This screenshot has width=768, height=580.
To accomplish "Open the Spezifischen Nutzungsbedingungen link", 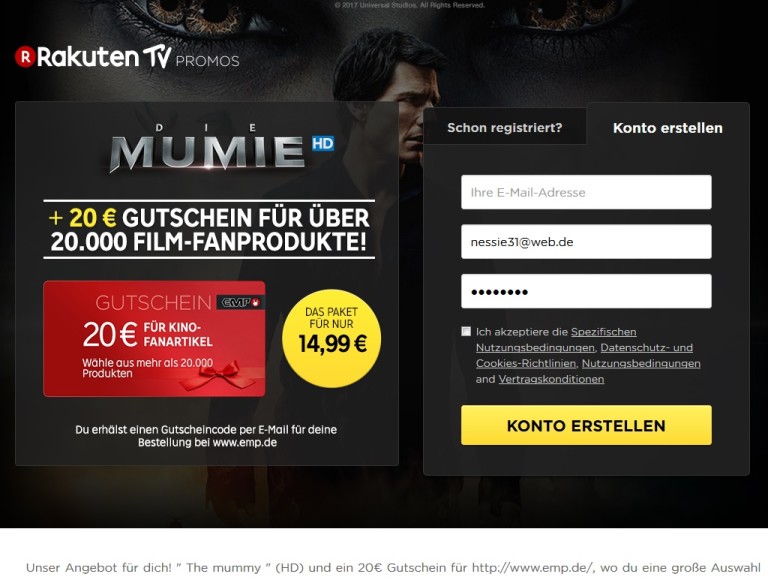I will pyautogui.click(x=556, y=339).
